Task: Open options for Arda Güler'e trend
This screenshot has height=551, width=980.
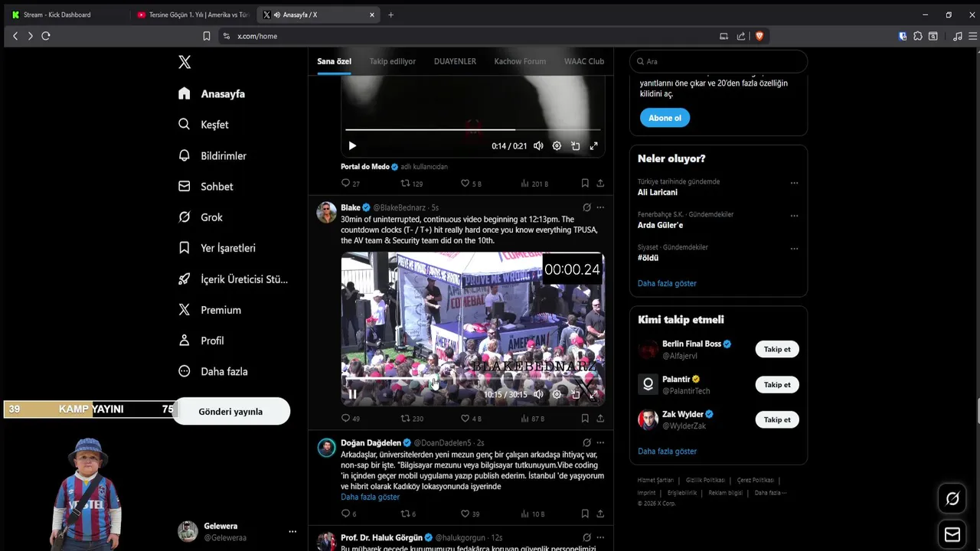Action: coord(794,216)
